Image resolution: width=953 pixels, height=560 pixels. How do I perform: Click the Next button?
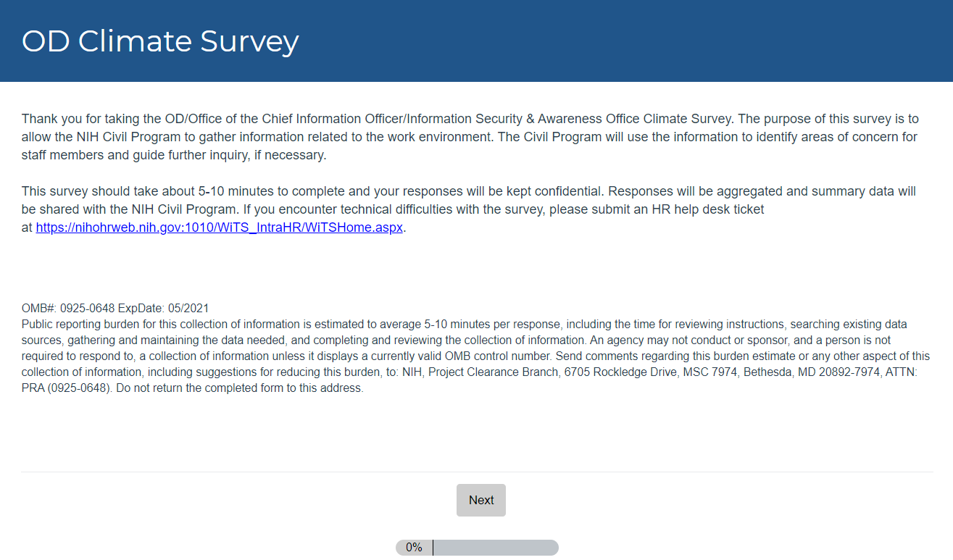tap(481, 500)
